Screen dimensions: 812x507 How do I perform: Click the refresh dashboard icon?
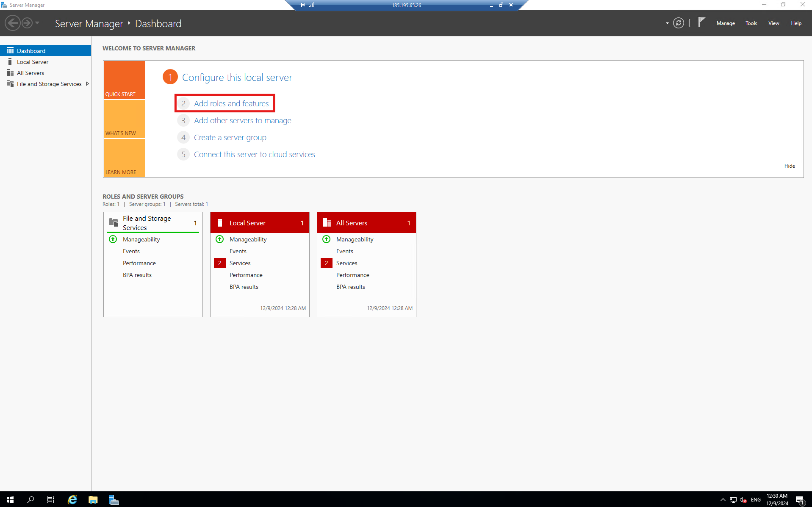coord(679,23)
